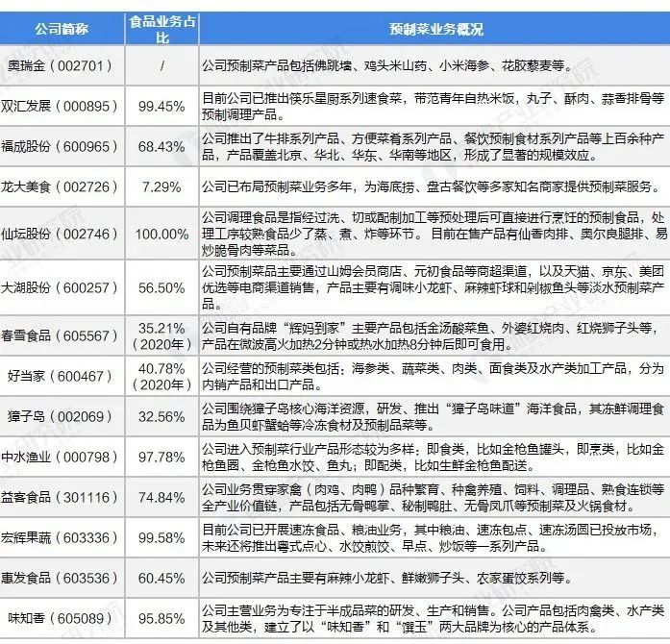
Task: Click the 32.56% value for 獐子岛
Action: tap(161, 416)
